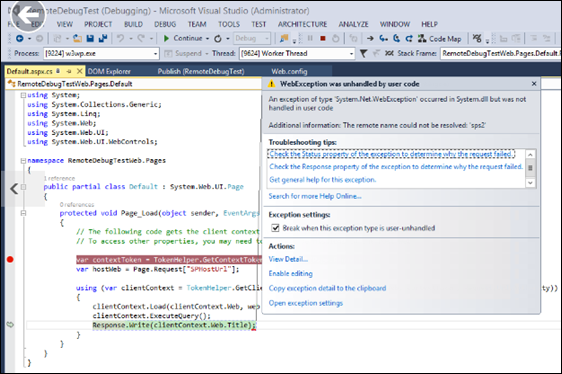This screenshot has width=562, height=374.
Task: Click Search for more Help Online link
Action: 315,196
